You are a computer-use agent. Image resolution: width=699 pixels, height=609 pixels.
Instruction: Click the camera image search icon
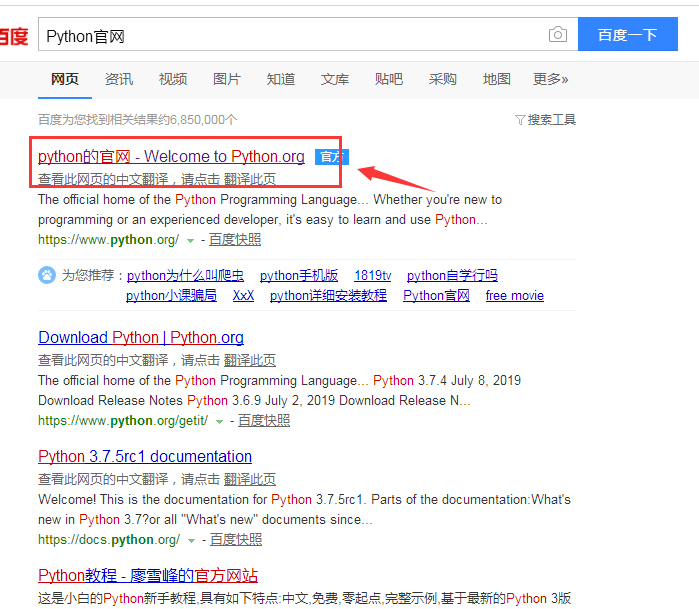point(558,34)
